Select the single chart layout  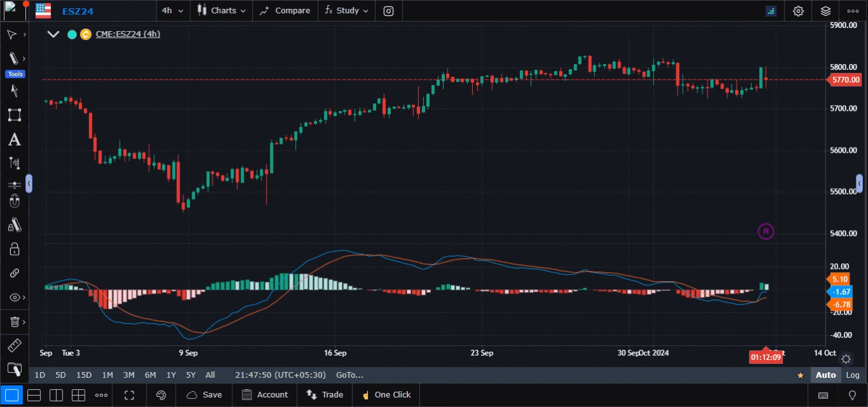(13, 395)
